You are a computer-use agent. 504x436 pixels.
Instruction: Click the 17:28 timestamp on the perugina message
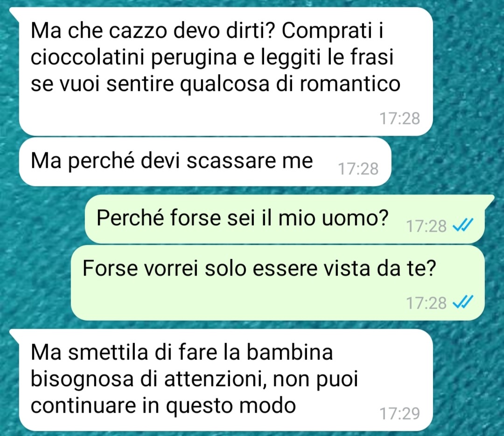click(x=400, y=118)
